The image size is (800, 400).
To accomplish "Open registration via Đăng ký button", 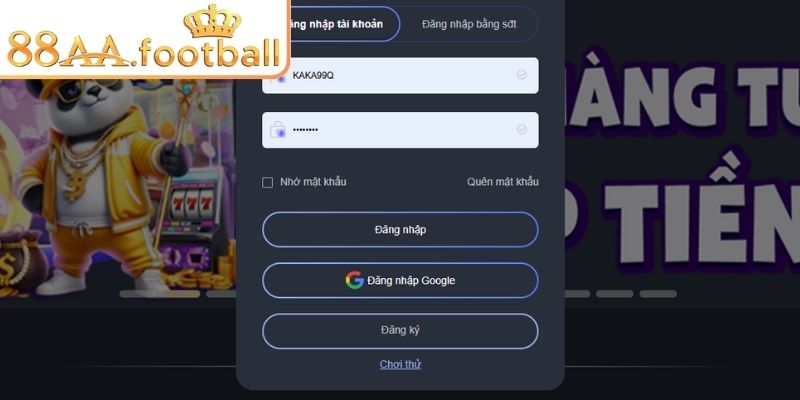I will 400,331.
